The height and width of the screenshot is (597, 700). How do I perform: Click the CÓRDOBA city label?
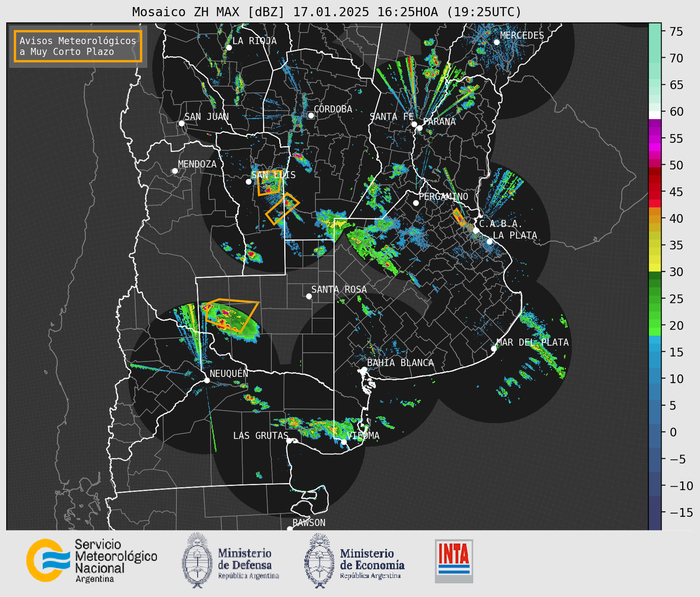click(333, 109)
